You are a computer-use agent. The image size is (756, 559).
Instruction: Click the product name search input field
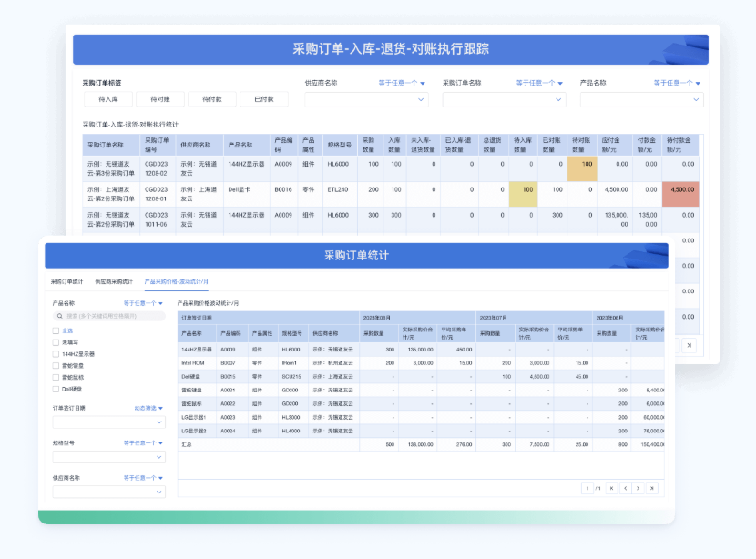click(109, 316)
